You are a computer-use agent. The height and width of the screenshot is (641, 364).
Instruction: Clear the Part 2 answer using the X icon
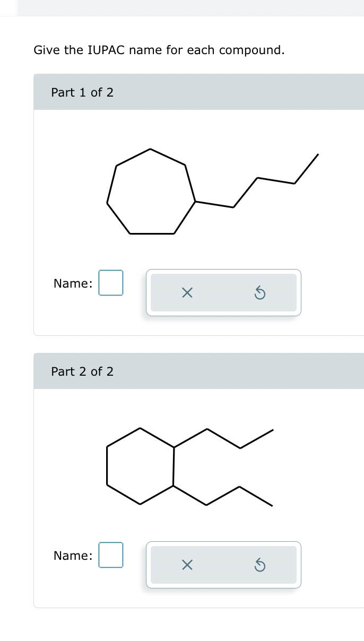(187, 565)
